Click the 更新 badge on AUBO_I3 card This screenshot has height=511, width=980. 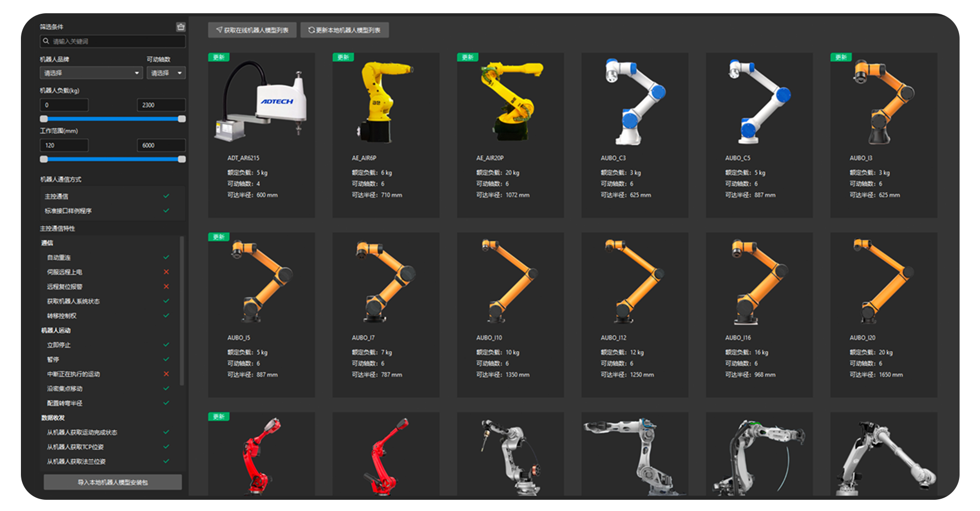(x=841, y=57)
